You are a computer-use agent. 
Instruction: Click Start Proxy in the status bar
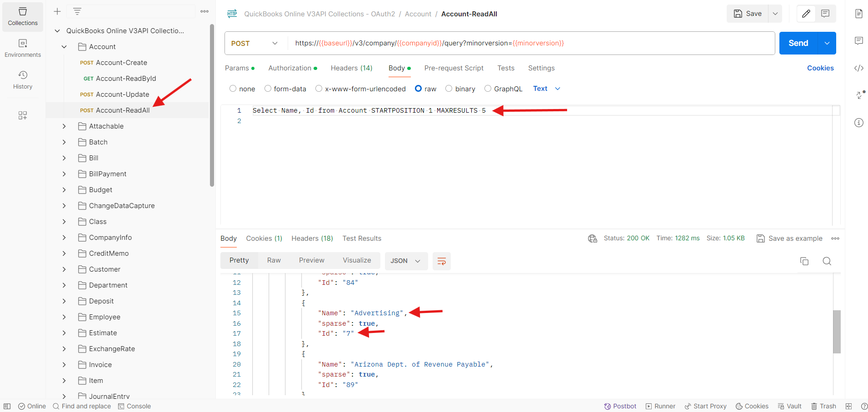pyautogui.click(x=706, y=406)
